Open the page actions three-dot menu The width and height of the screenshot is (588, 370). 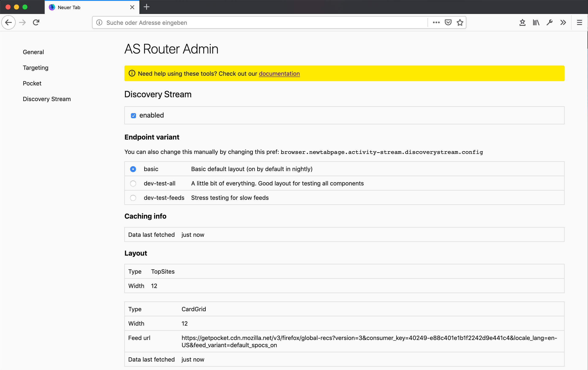pos(436,22)
